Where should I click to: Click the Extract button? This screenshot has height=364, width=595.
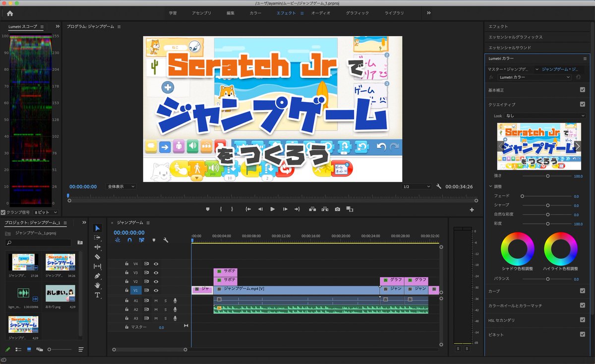click(325, 209)
